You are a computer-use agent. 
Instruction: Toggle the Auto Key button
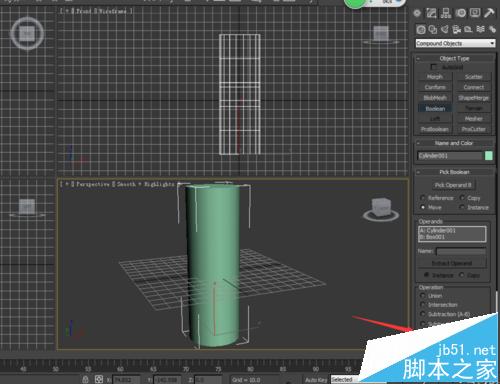click(x=316, y=380)
